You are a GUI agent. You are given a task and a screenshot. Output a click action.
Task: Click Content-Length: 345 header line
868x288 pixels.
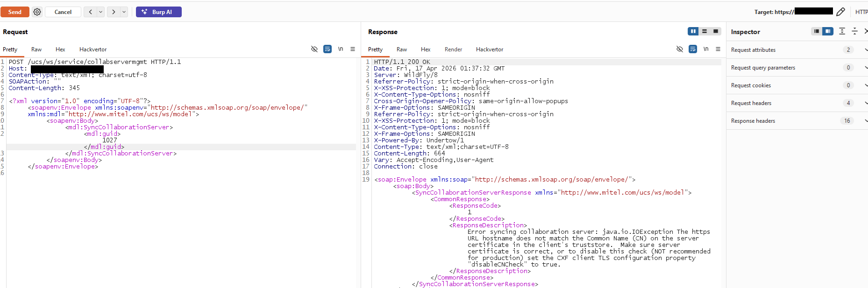coord(44,88)
